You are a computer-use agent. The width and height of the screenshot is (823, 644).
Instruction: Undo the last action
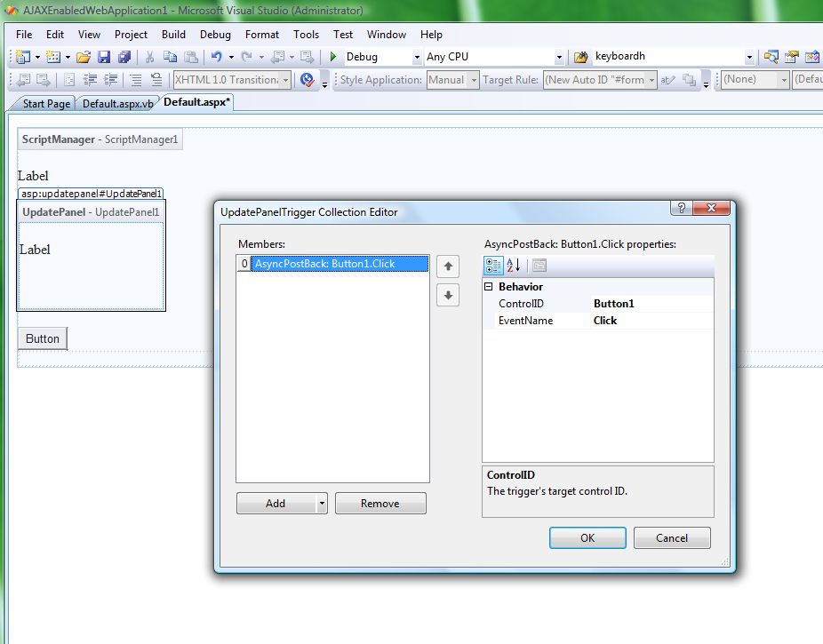216,57
